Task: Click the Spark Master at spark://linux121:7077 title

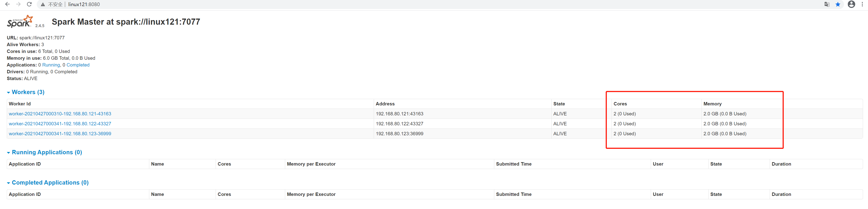Action: click(126, 22)
